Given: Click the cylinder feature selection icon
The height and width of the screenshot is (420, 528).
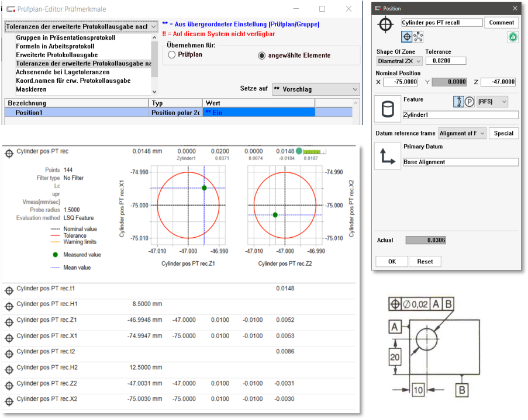Looking at the screenshot, I should coord(386,109).
